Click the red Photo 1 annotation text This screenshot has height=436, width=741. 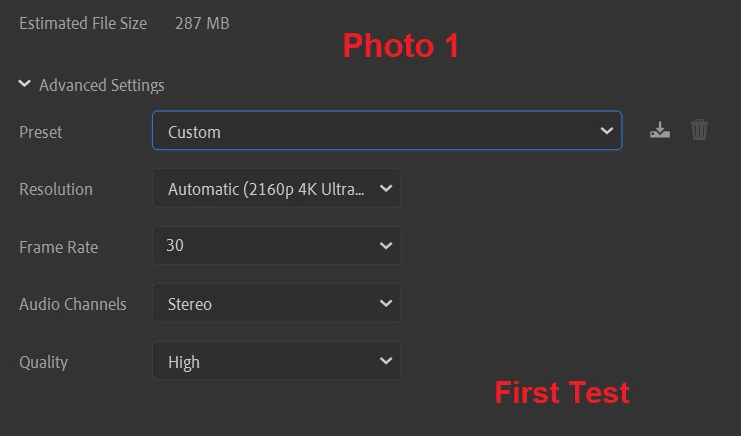click(401, 46)
